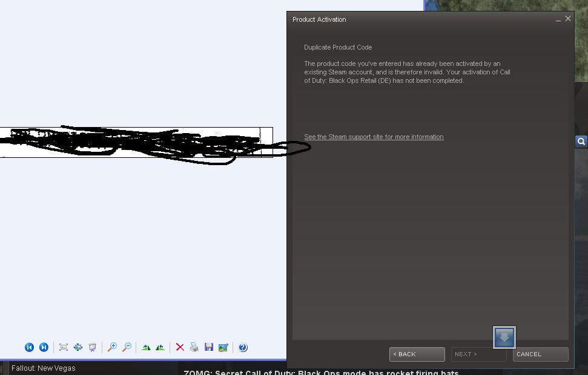Click the 'Product Activation' title bar text
Image resolution: width=588 pixels, height=375 pixels.
coord(319,19)
